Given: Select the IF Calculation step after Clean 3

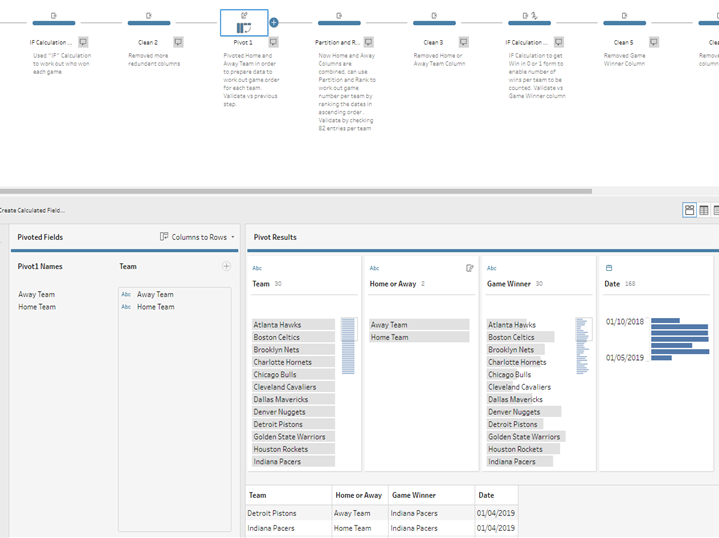Looking at the screenshot, I should [529, 22].
